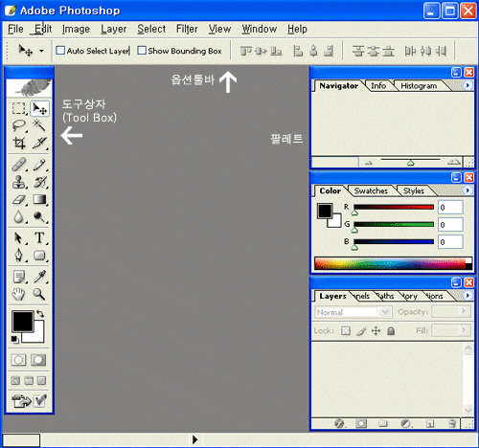Toggle Lock position in Layers

pyautogui.click(x=376, y=331)
